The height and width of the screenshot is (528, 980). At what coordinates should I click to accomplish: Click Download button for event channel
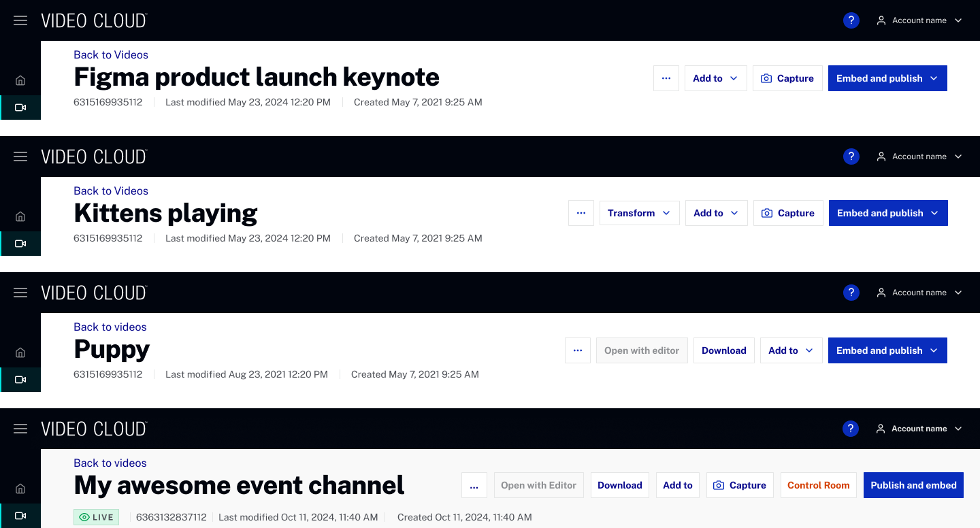(x=620, y=485)
